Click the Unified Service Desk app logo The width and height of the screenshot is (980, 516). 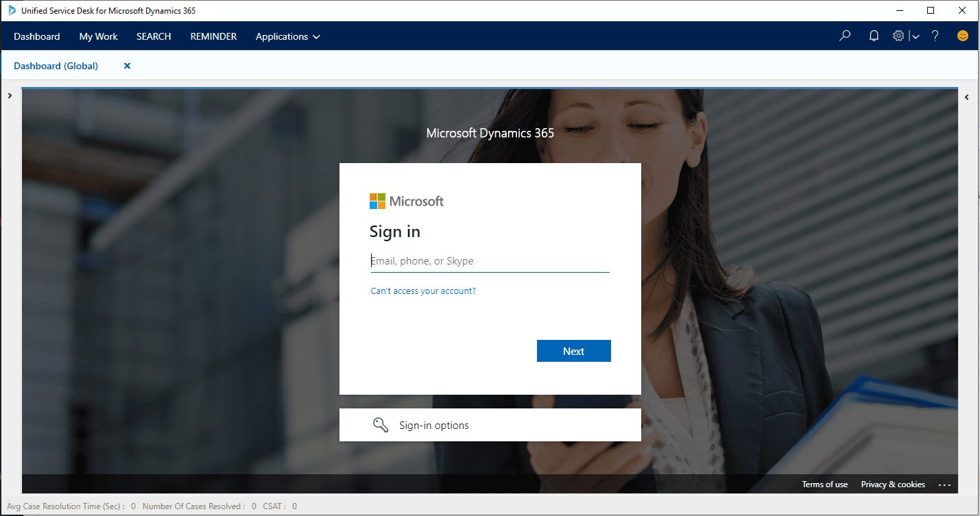point(12,10)
